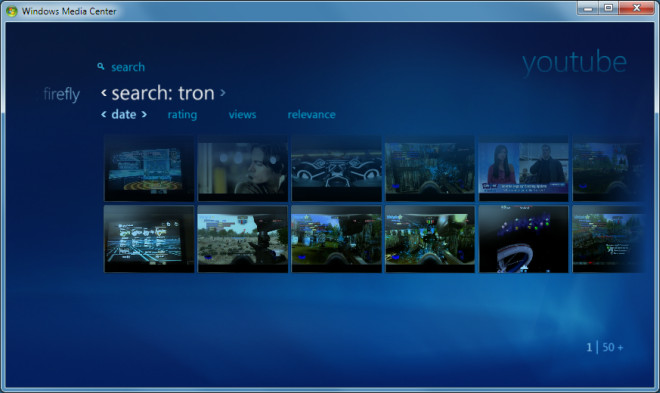Click left chevron next to date
The height and width of the screenshot is (393, 660).
click(x=104, y=114)
